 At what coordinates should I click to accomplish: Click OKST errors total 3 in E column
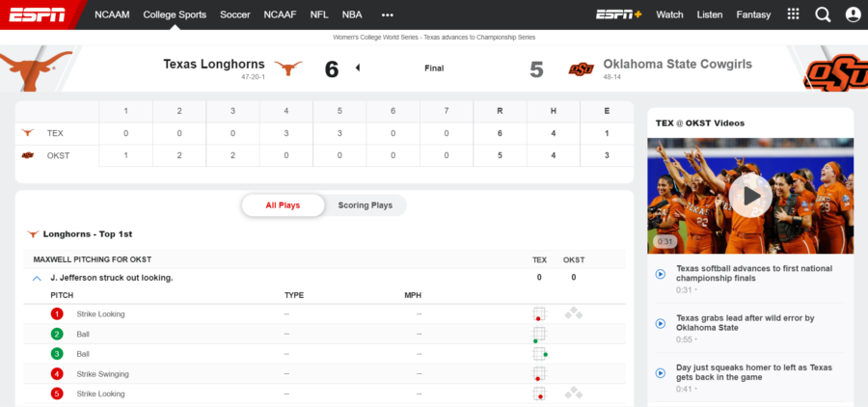click(x=607, y=155)
